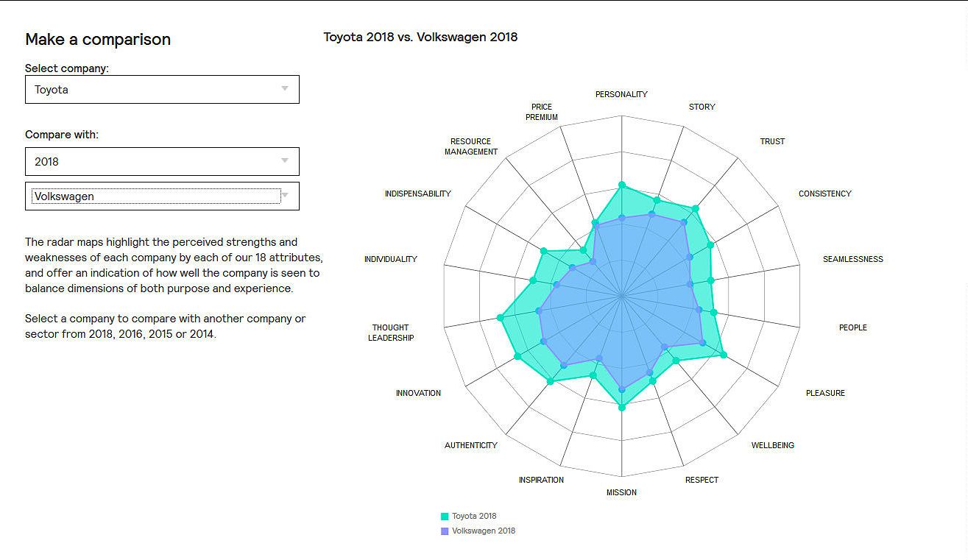Click Volkswagen's purple data point on Personality axis
Viewport: 968px width, 560px height.
pos(622,218)
